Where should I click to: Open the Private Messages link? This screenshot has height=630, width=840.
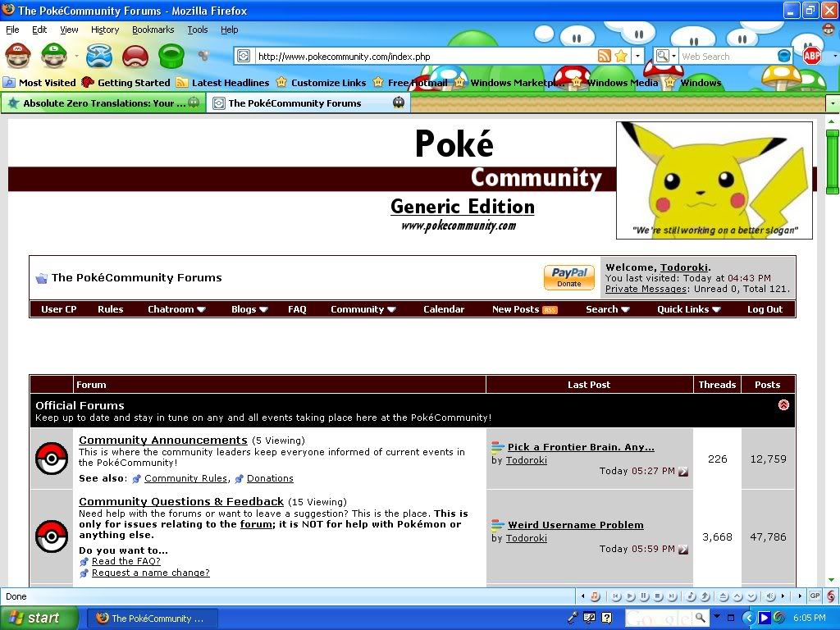click(646, 289)
